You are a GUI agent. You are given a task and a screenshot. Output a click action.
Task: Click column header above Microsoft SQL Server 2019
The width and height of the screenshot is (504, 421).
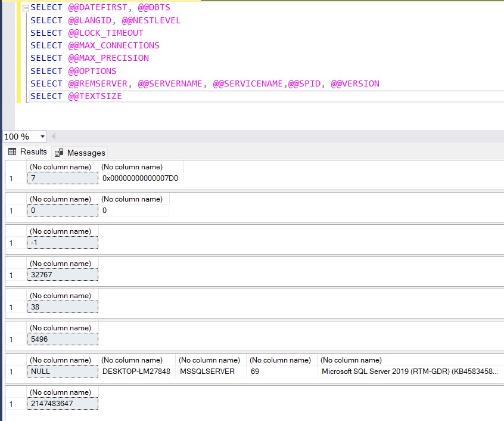411,360
